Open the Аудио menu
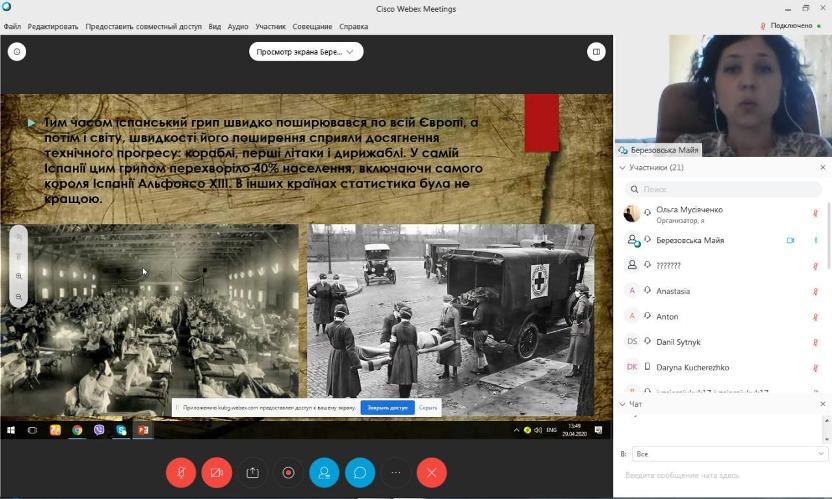This screenshot has height=499, width=832. (x=238, y=26)
